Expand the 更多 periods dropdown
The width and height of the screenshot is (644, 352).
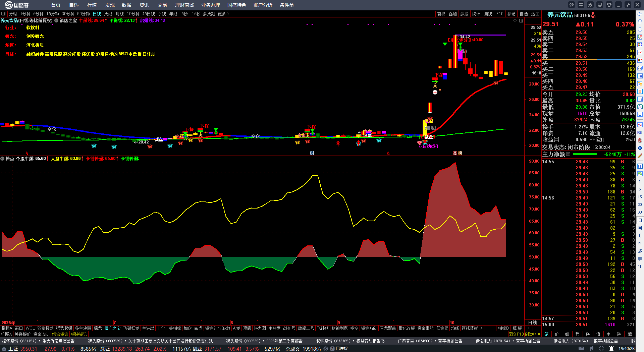pos(223,14)
